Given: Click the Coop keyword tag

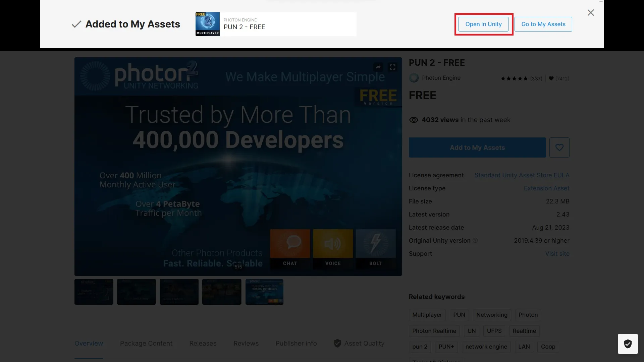Looking at the screenshot, I should [548, 347].
